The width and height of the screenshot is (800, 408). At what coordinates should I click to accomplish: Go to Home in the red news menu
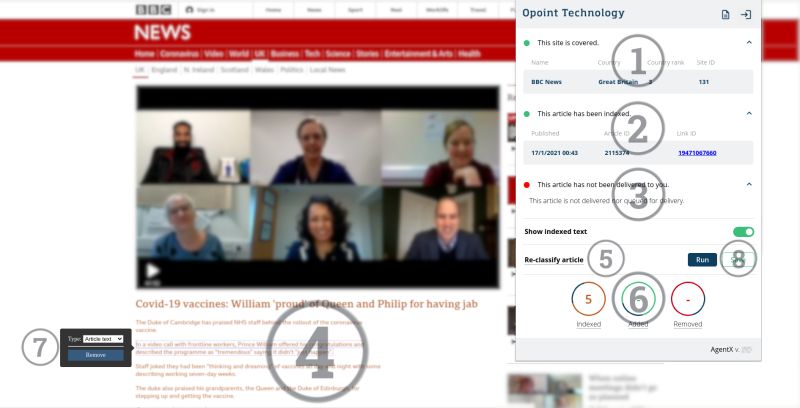click(144, 54)
